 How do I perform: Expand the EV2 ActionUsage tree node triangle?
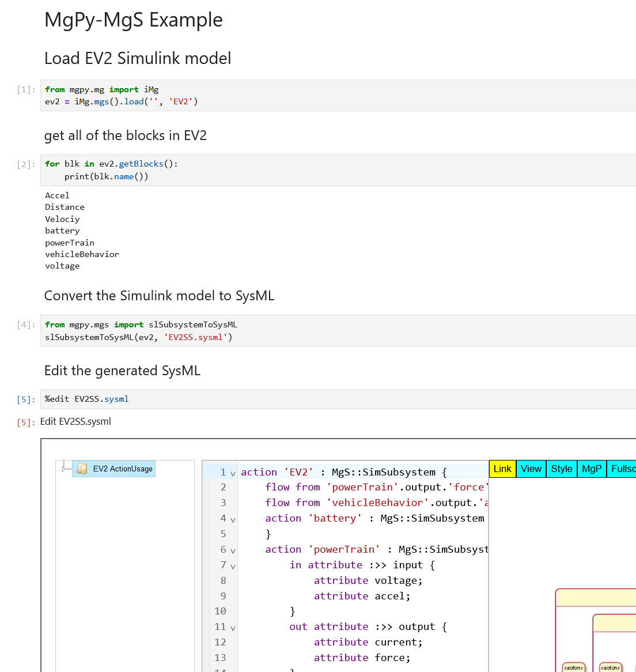click(63, 469)
